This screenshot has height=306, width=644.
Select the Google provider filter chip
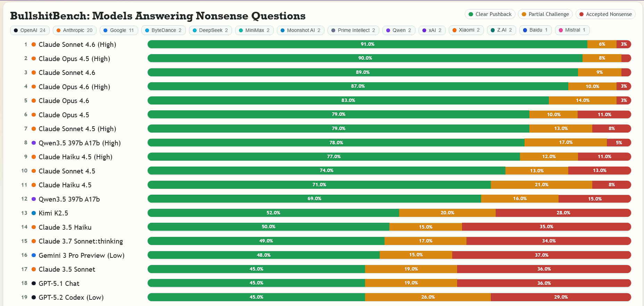pyautogui.click(x=118, y=30)
